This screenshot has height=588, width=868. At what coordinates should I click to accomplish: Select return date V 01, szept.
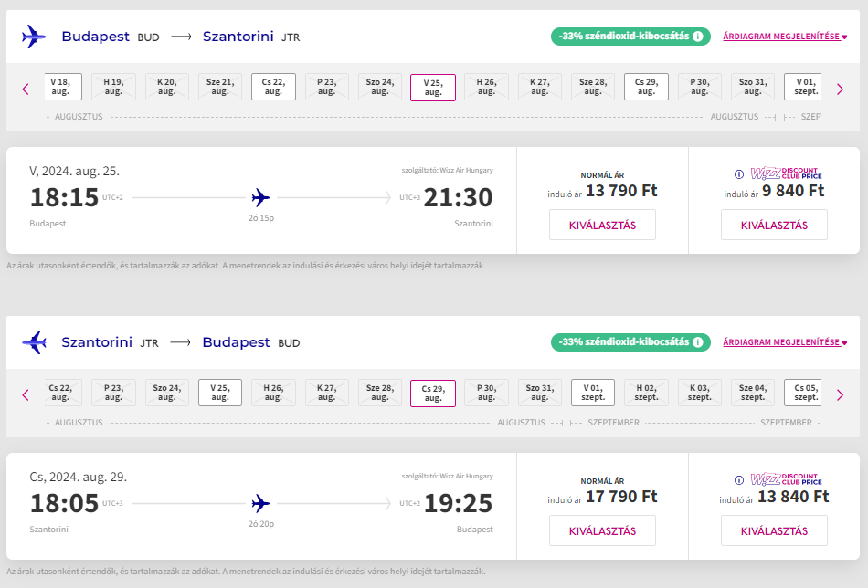pos(593,393)
